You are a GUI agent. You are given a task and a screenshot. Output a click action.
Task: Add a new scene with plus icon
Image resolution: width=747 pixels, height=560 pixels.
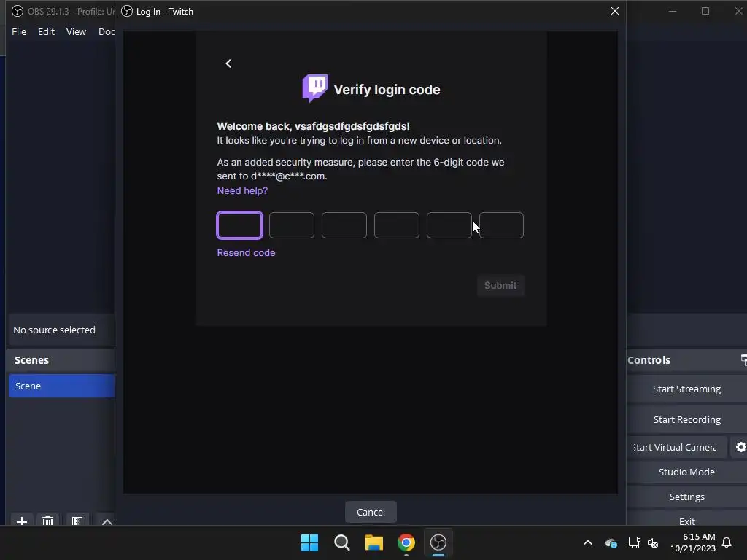pyautogui.click(x=21, y=521)
